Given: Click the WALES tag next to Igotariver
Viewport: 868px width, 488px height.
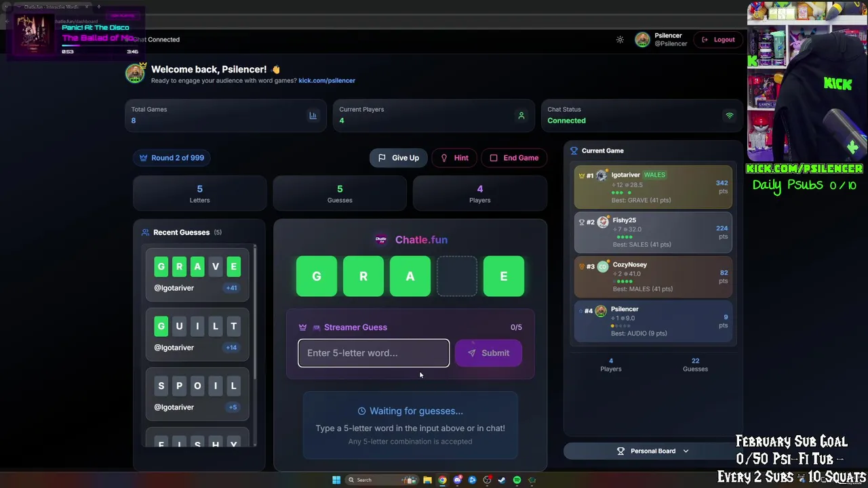Looking at the screenshot, I should point(654,175).
